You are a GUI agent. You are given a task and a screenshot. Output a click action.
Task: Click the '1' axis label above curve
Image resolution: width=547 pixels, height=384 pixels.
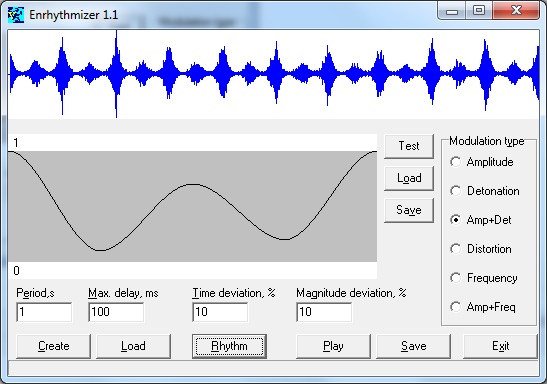tap(16, 143)
